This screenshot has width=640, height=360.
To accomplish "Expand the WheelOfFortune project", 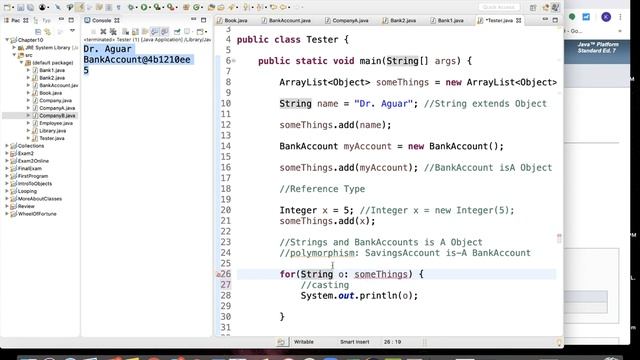I will tap(7, 214).
